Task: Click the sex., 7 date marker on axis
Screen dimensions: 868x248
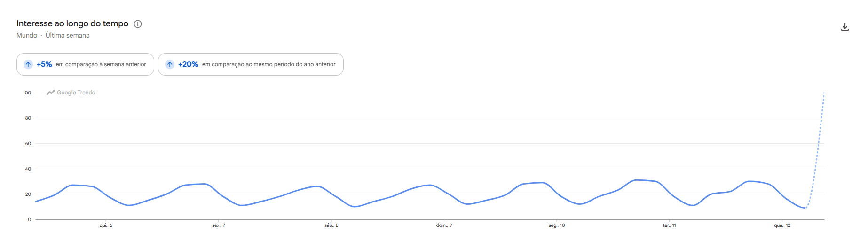Action: pos(219,225)
